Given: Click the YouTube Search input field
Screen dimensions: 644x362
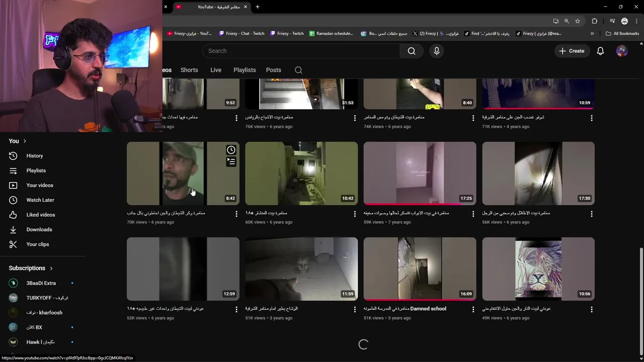Looking at the screenshot, I should 301,51.
